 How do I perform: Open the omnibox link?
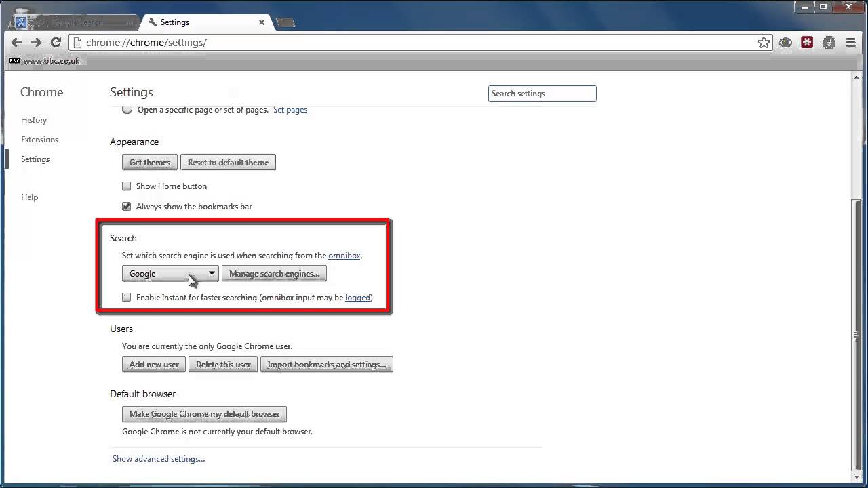click(344, 256)
